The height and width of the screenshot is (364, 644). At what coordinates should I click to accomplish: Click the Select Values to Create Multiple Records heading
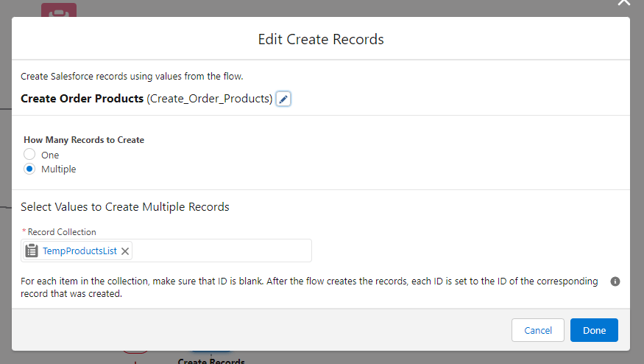pyautogui.click(x=125, y=207)
